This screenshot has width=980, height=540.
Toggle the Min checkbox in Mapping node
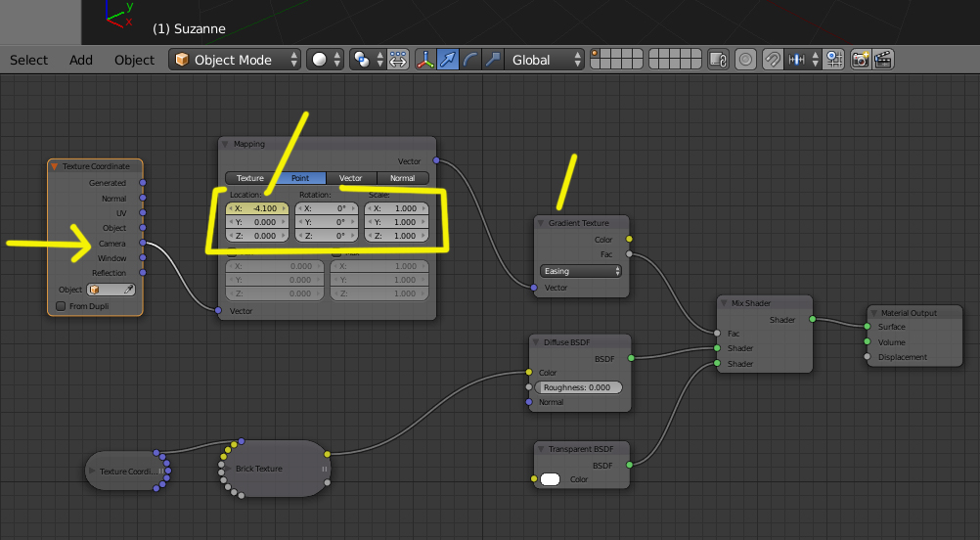pyautogui.click(x=232, y=253)
